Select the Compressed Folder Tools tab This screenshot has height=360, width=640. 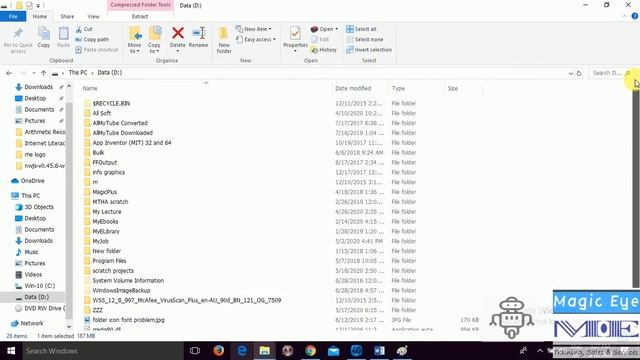[140, 5]
